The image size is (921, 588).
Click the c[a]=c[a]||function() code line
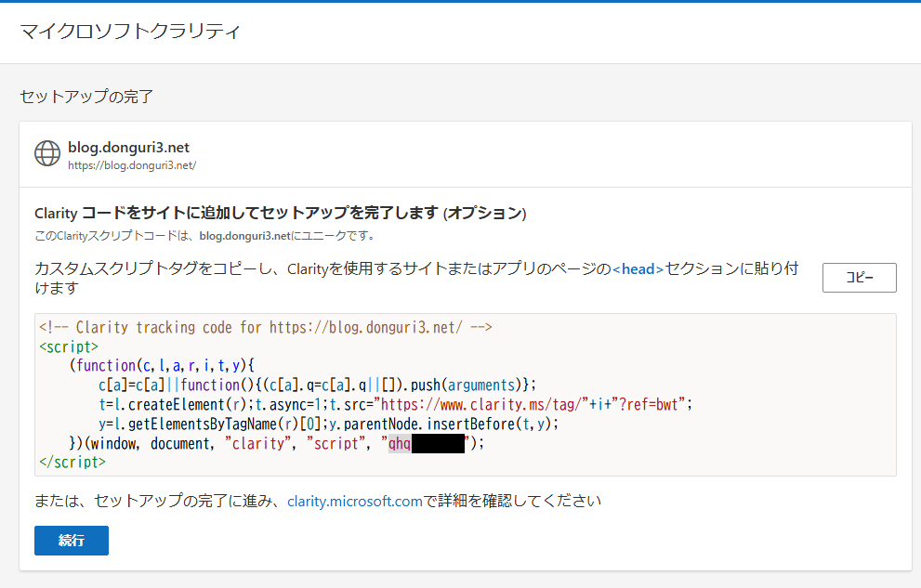click(x=317, y=385)
